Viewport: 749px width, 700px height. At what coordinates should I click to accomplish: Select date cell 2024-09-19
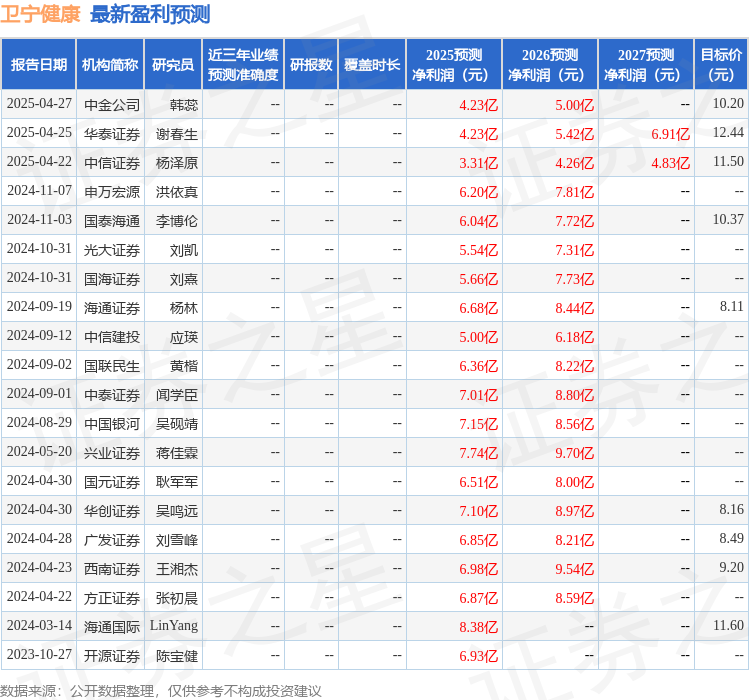point(39,306)
